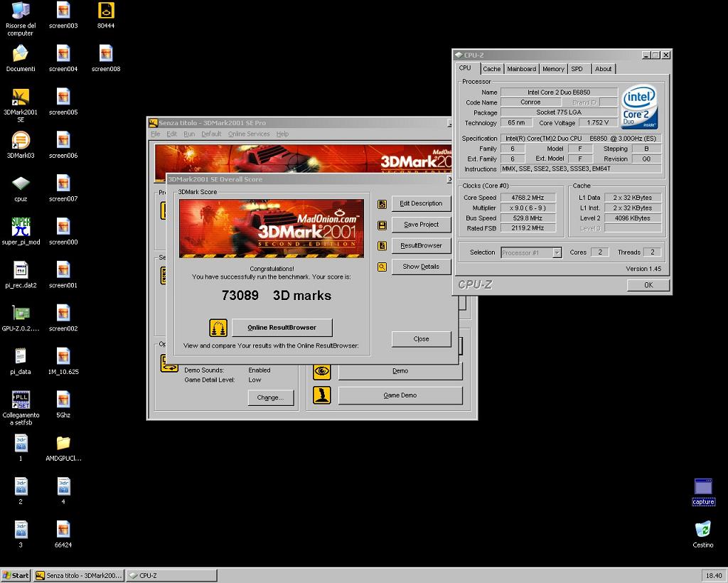This screenshot has height=583, width=728.
Task: Open the AMDGPUCl... folder
Action: [63, 448]
